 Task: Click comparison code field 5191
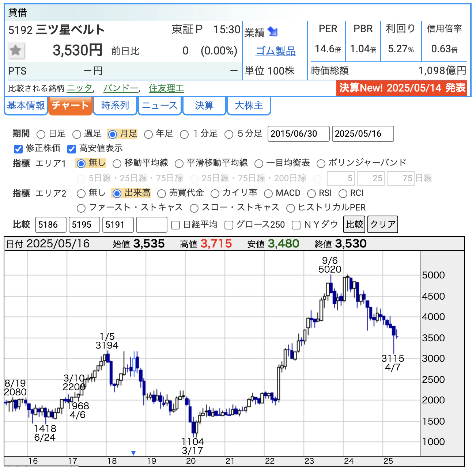click(118, 225)
